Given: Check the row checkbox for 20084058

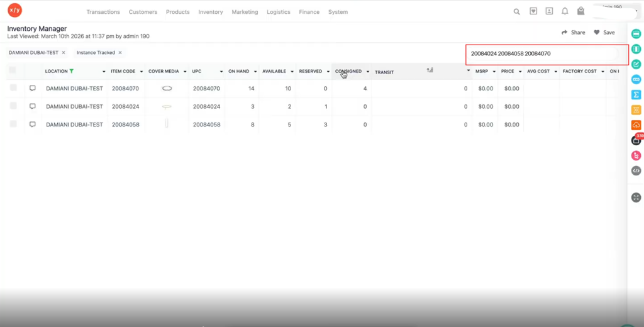Looking at the screenshot, I should [x=14, y=124].
